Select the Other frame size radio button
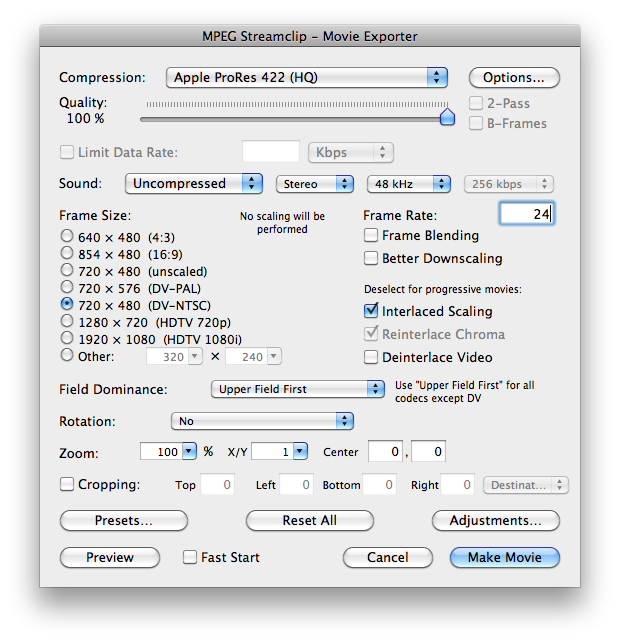This screenshot has height=642, width=620. click(x=67, y=355)
